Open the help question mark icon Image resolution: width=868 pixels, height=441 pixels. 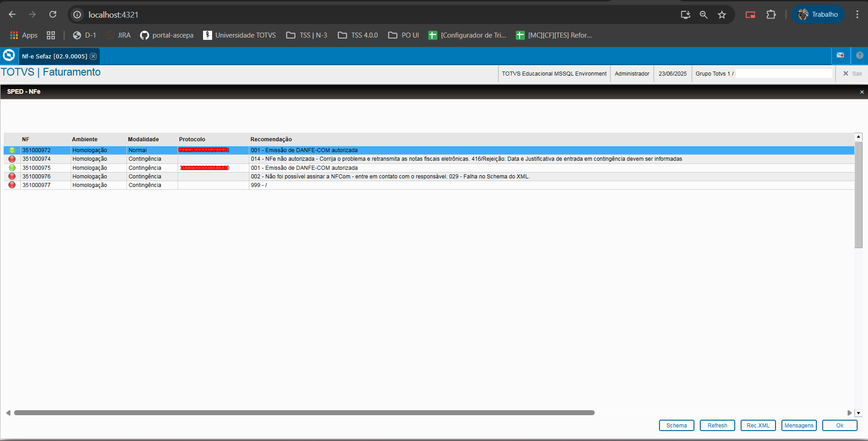click(859, 56)
